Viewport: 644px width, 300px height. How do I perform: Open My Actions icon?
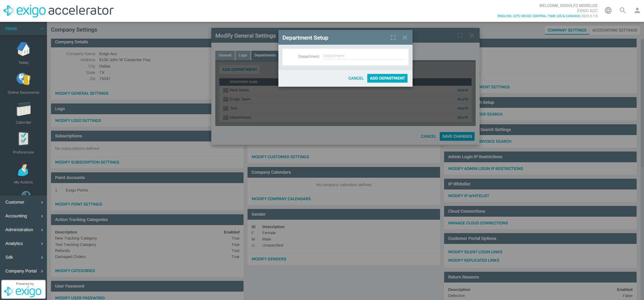tap(23, 169)
